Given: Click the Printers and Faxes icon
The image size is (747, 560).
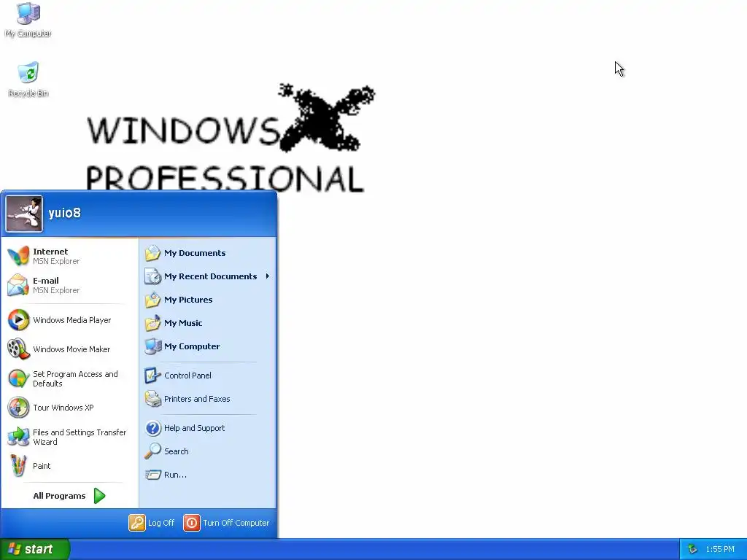Looking at the screenshot, I should tap(153, 399).
